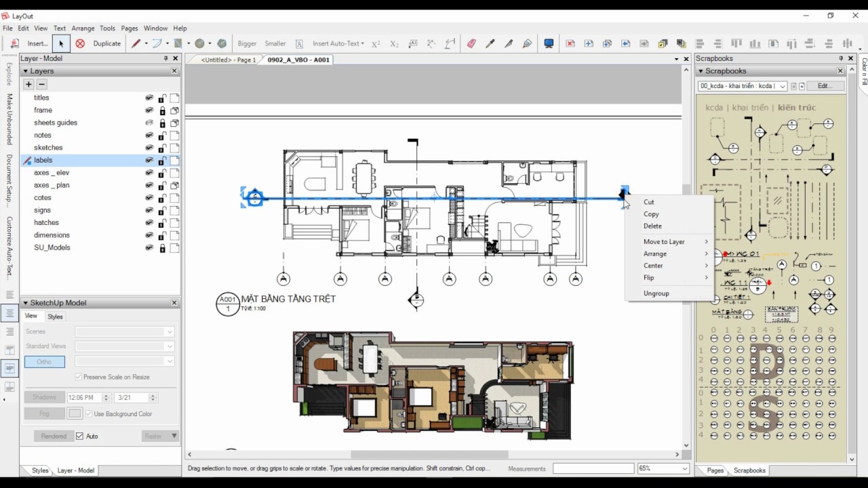Screen dimensions: 868x488
Task: Click the Text box tool icon
Action: point(299,43)
